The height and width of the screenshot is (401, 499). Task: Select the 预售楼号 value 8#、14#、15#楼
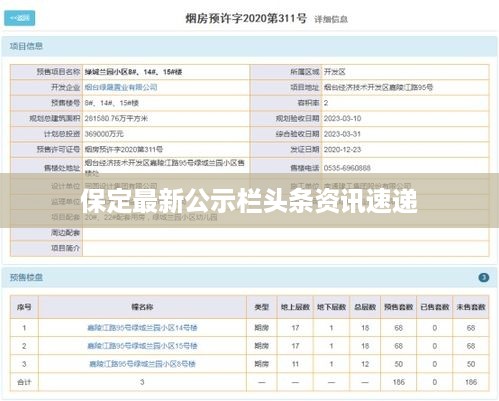coord(111,103)
